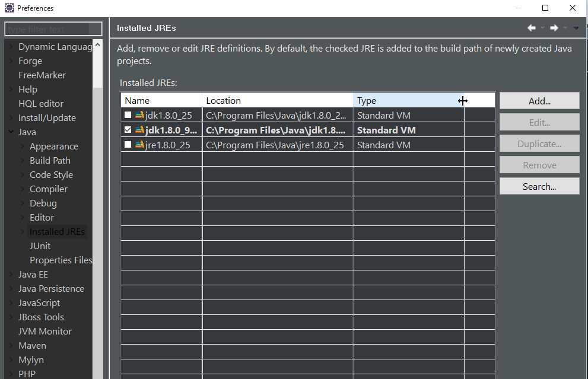Click the preferences tree vertical scrollbar thumb
The width and height of the screenshot is (588, 379).
click(97, 233)
